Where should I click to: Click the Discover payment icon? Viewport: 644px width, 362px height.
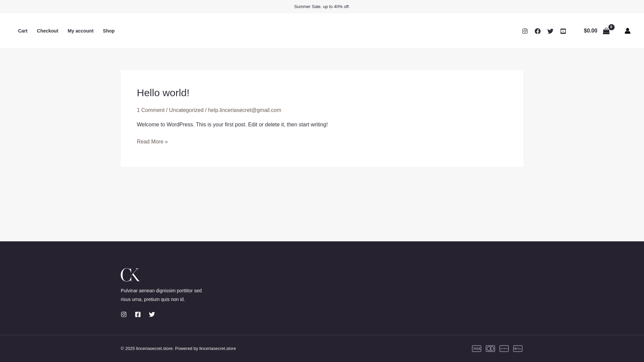coord(504,349)
